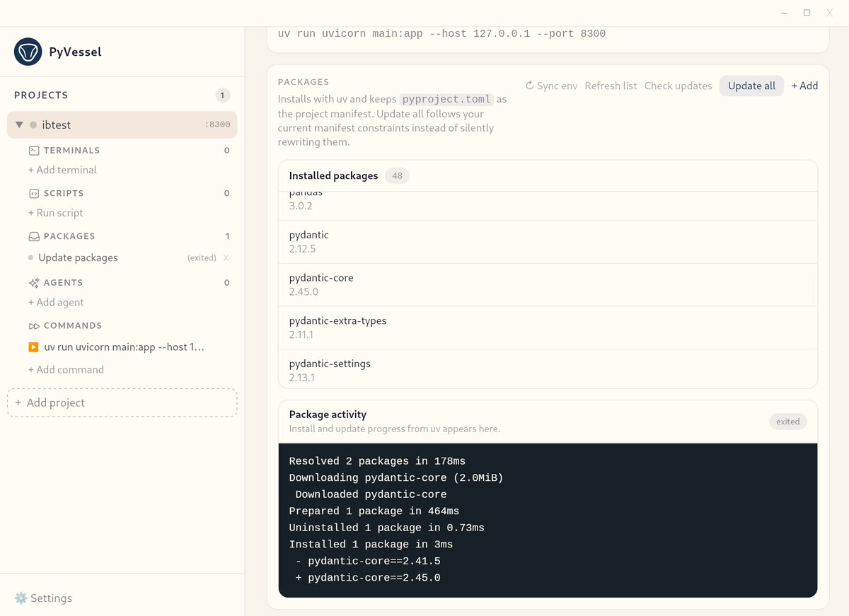Select the pydantic-core package row
The image size is (849, 616).
pyautogui.click(x=548, y=285)
